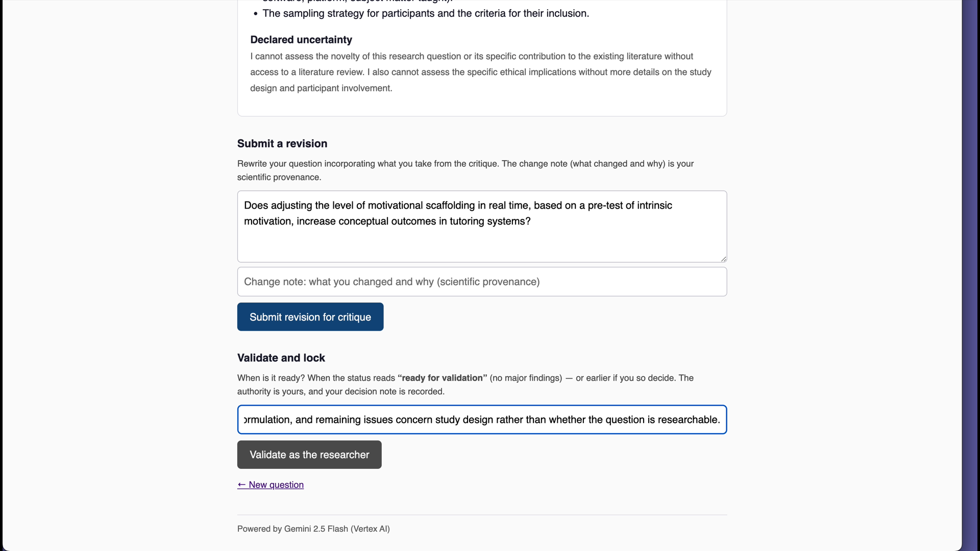980x551 pixels.
Task: Submit revision for critique
Action: click(x=310, y=317)
